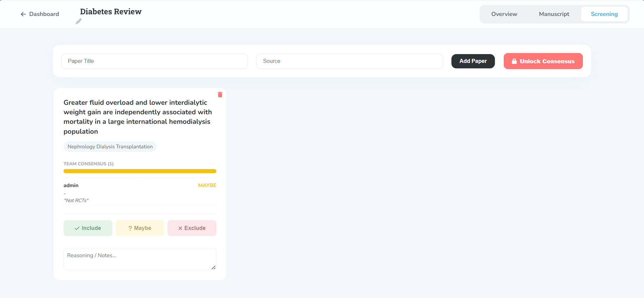Click the Diabetes Review project title

[111, 12]
